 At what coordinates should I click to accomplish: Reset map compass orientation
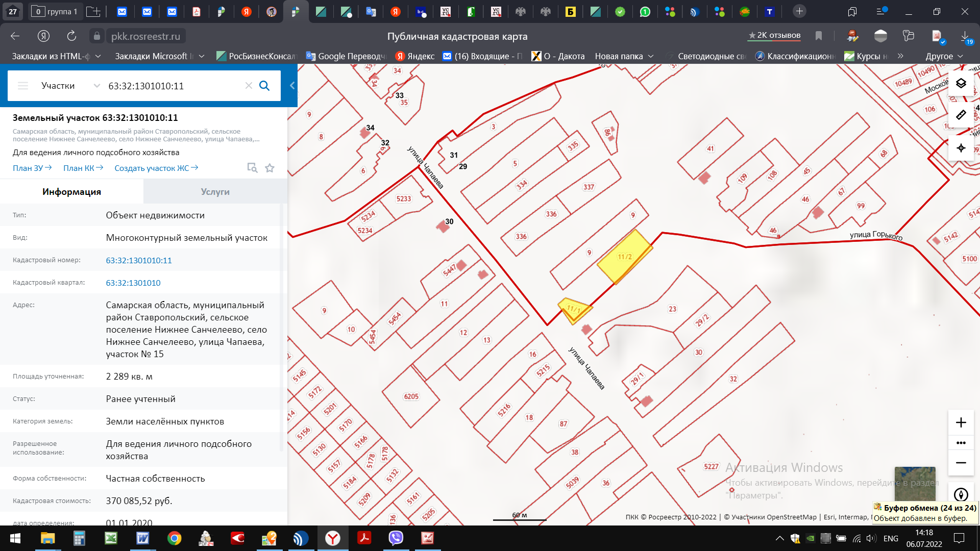tap(961, 494)
